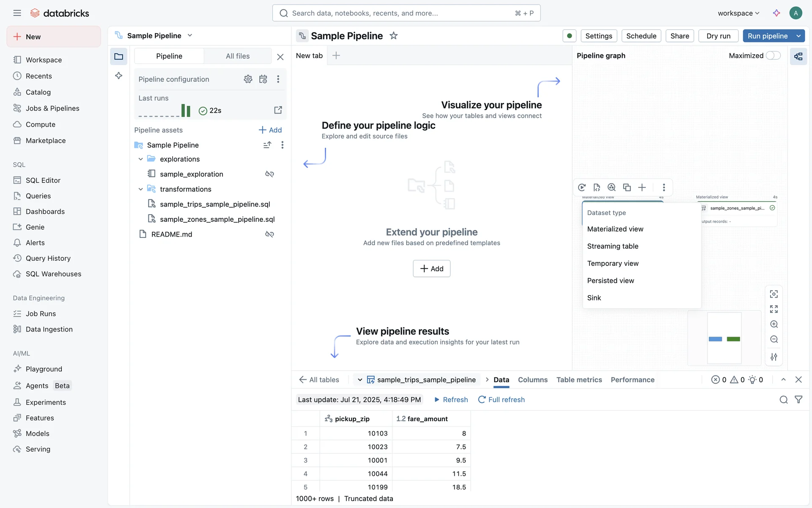Switch to the Columns tab
The image size is (812, 508).
tap(532, 380)
